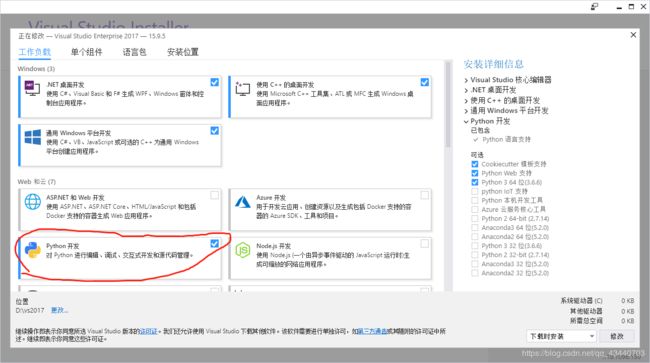Switch to the 语言包 tab
The image size is (650, 363).
tap(134, 52)
